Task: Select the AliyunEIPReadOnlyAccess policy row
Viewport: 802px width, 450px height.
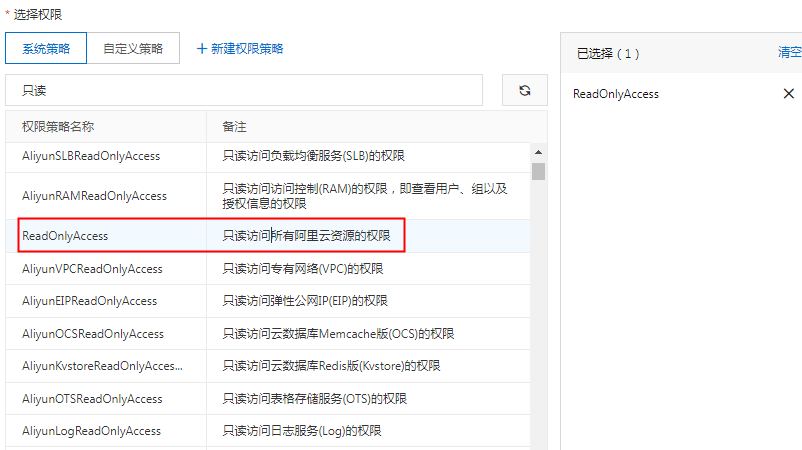Action: [x=268, y=301]
